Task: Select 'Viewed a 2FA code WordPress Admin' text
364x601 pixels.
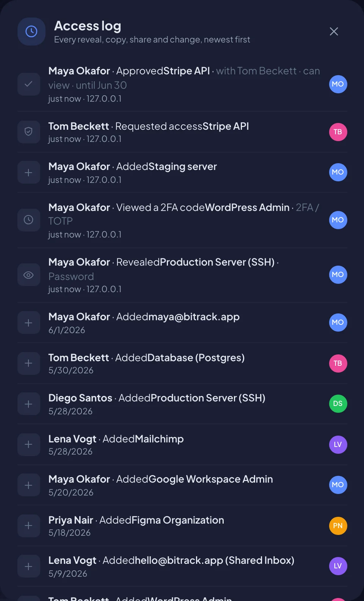Action: tap(203, 208)
